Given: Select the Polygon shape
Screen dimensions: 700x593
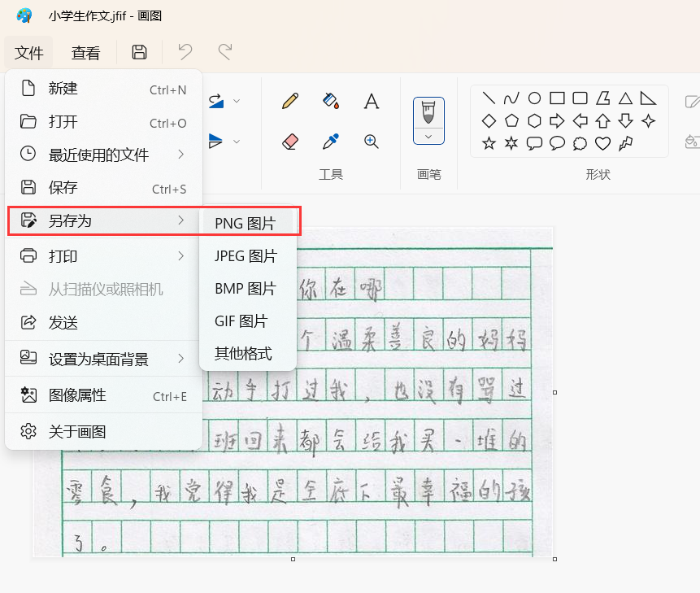Looking at the screenshot, I should click(602, 98).
